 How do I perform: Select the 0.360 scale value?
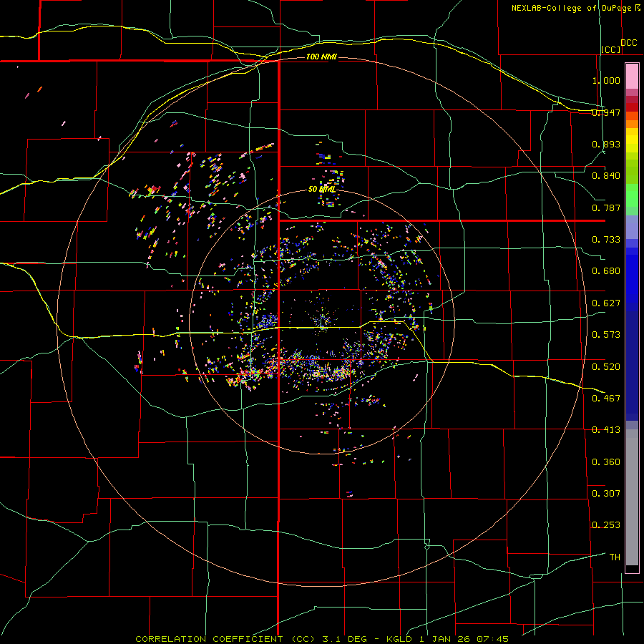coord(606,462)
